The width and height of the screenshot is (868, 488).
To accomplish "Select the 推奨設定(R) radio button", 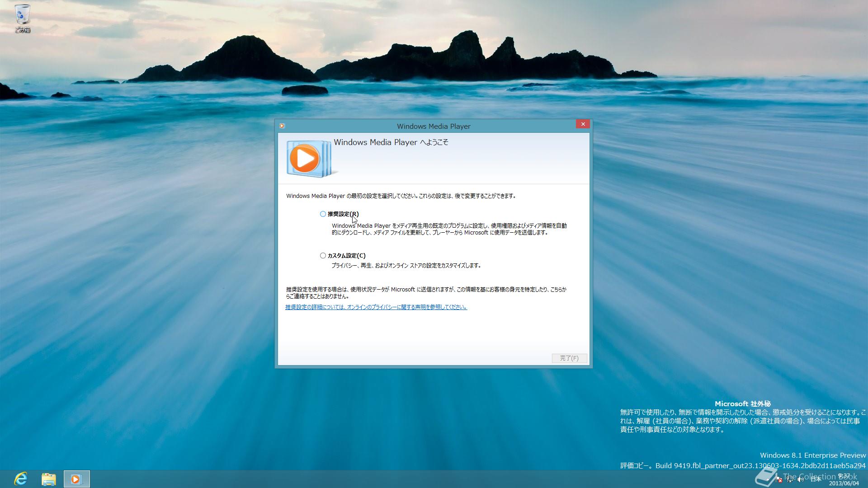I will point(323,214).
